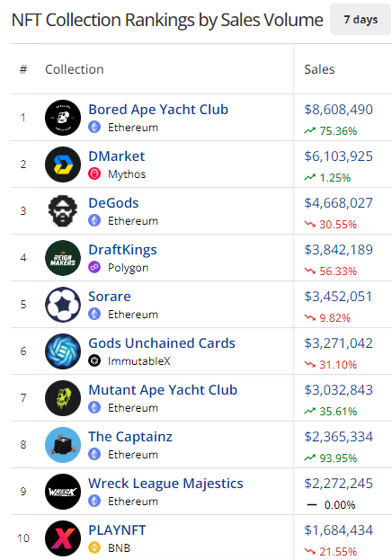Select the Sorare soccer ball icon
The image size is (392, 560).
tap(63, 305)
